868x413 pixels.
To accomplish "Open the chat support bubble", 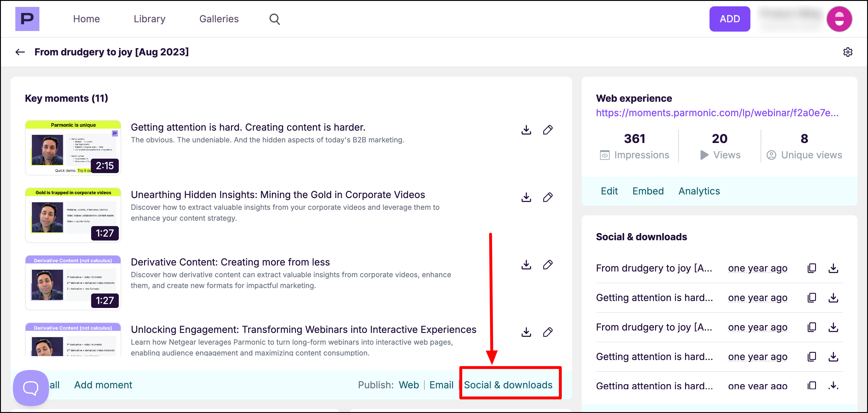I will (31, 388).
